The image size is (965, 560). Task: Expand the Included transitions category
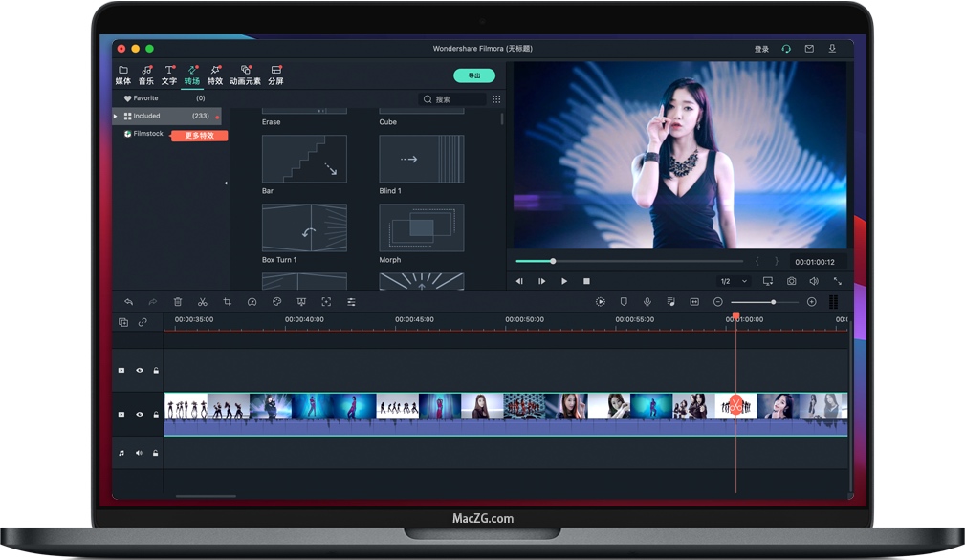point(116,116)
